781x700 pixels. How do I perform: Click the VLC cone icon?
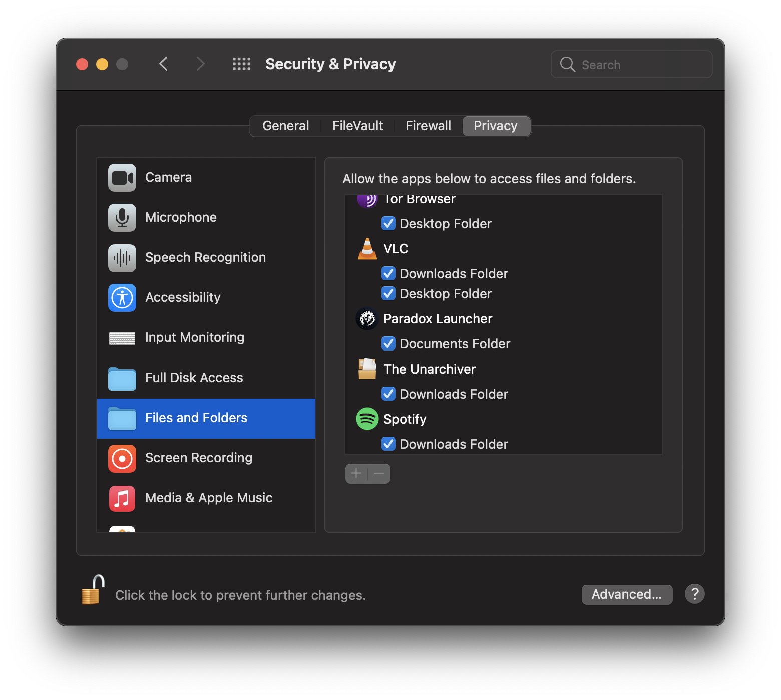(x=367, y=249)
